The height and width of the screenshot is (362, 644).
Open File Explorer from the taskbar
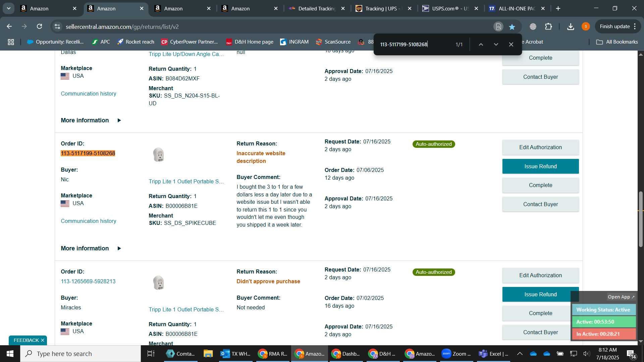click(x=208, y=354)
